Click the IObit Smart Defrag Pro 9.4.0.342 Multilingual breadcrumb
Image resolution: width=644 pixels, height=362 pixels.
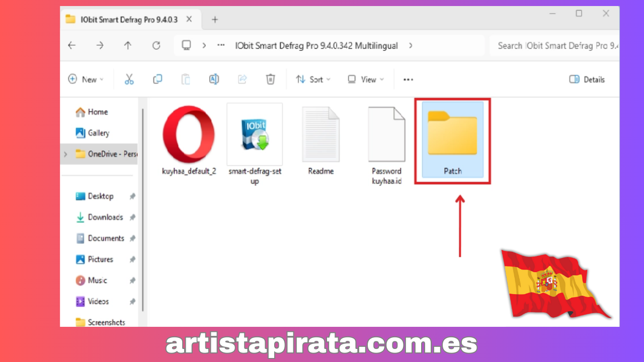[316, 45]
